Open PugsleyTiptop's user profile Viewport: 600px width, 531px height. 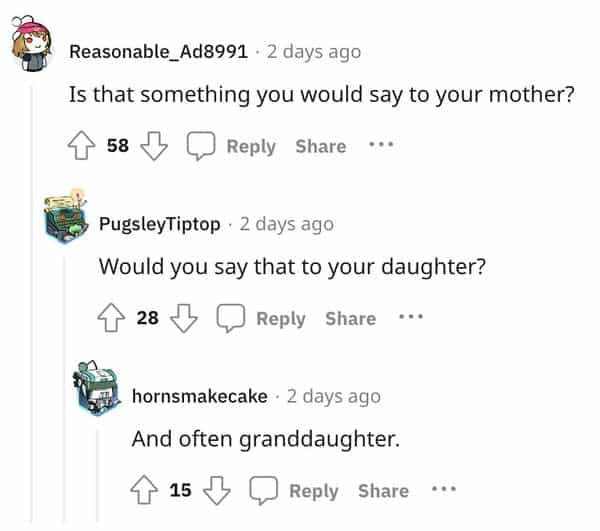pyautogui.click(x=160, y=224)
